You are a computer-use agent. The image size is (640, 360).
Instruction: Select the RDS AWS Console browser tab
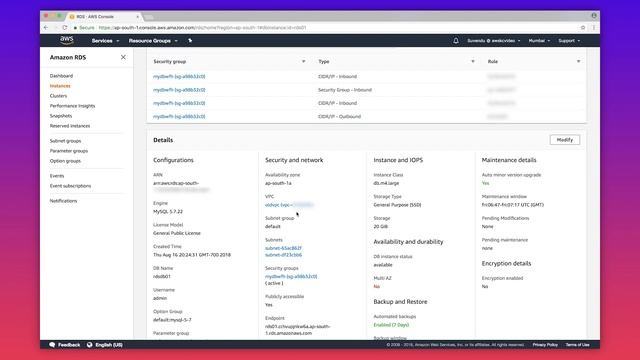click(104, 17)
